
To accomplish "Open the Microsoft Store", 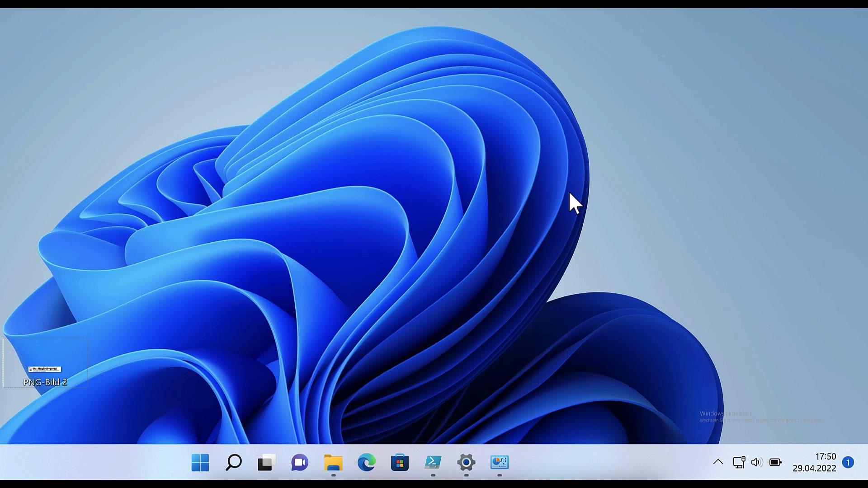I will 400,462.
